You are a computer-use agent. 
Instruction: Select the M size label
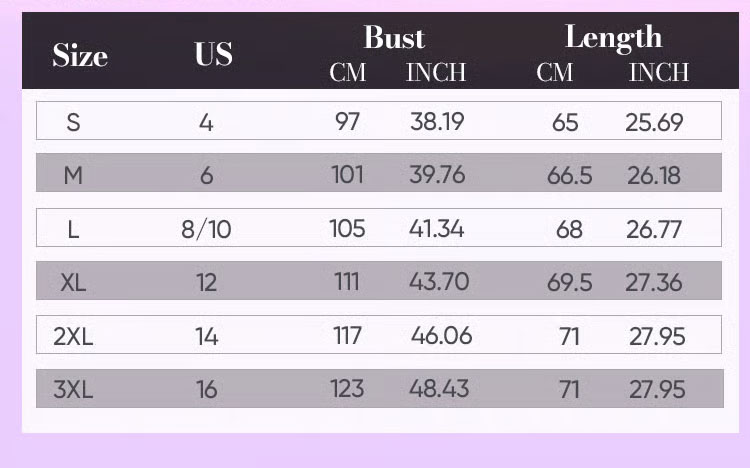[73, 176]
